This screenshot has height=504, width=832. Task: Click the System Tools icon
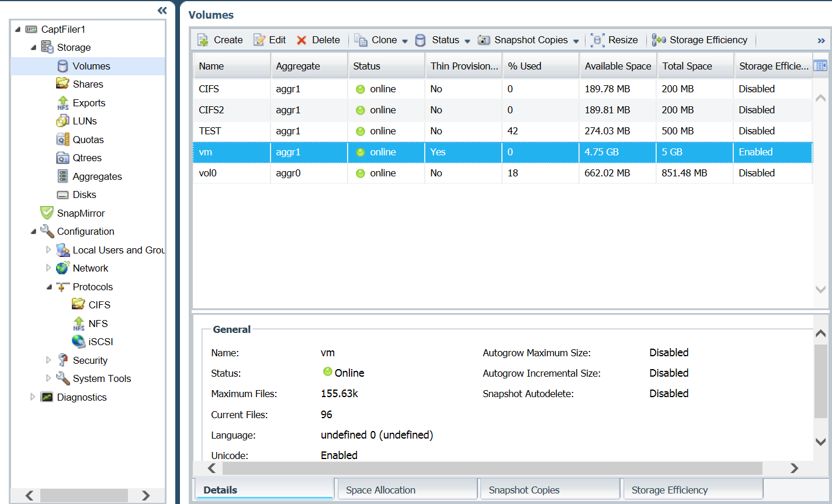[63, 378]
